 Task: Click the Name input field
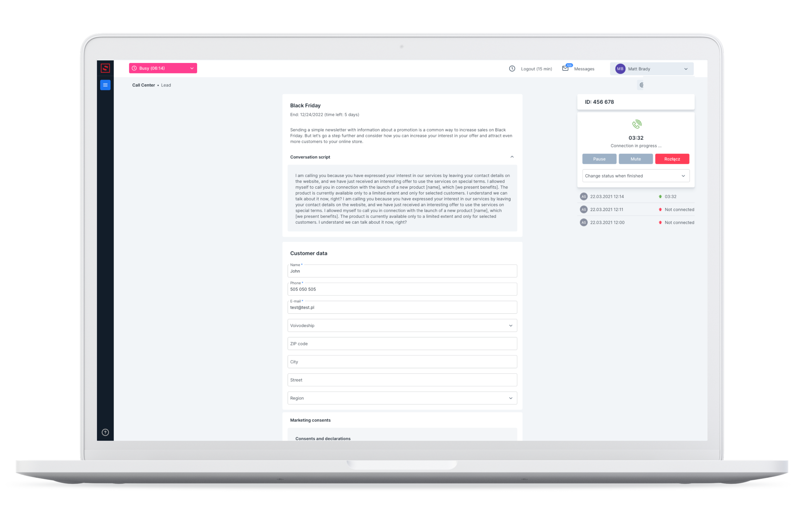point(402,271)
